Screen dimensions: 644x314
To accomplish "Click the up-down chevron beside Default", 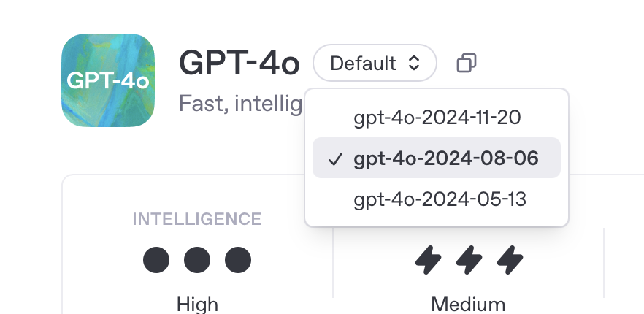I will point(414,63).
